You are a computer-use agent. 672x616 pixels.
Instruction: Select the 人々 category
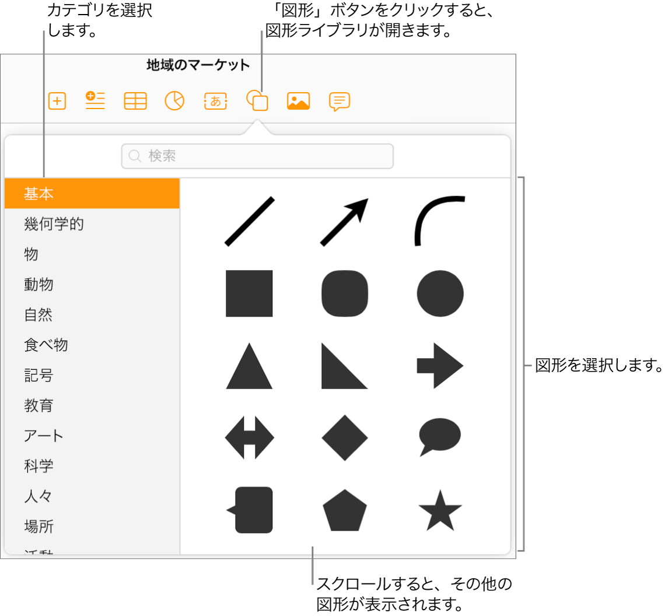point(92,496)
